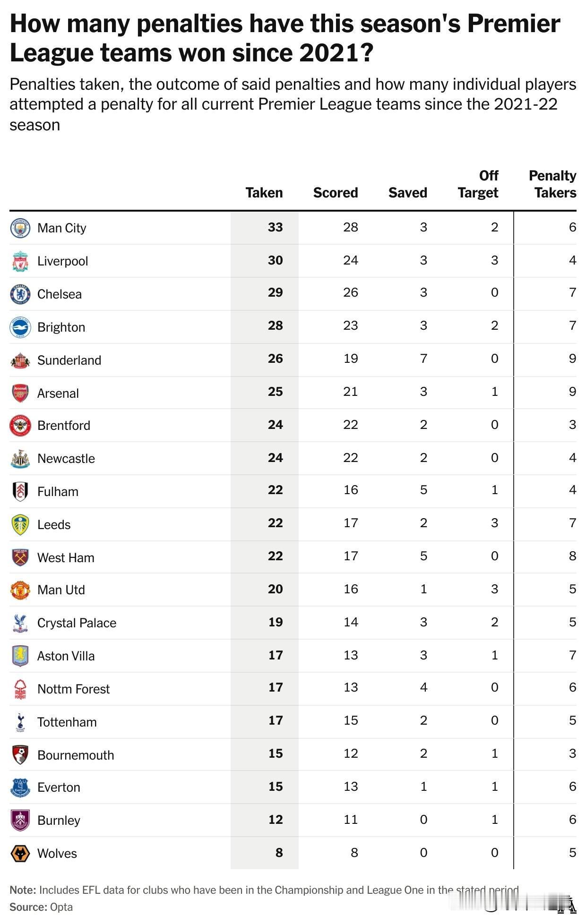586x924 pixels.
Task: Click the Brentford bee badge
Action: pyautogui.click(x=20, y=425)
